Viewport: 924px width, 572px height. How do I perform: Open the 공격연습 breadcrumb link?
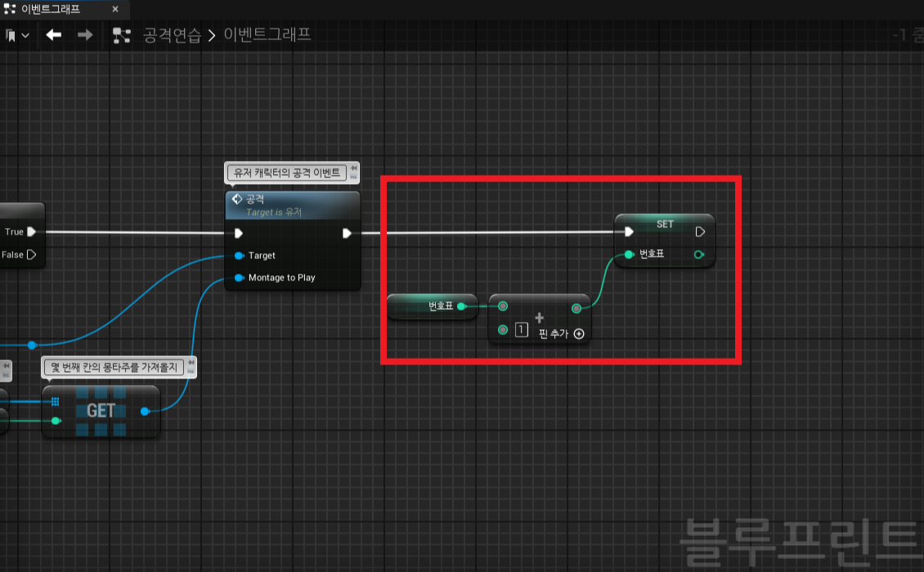point(172,35)
